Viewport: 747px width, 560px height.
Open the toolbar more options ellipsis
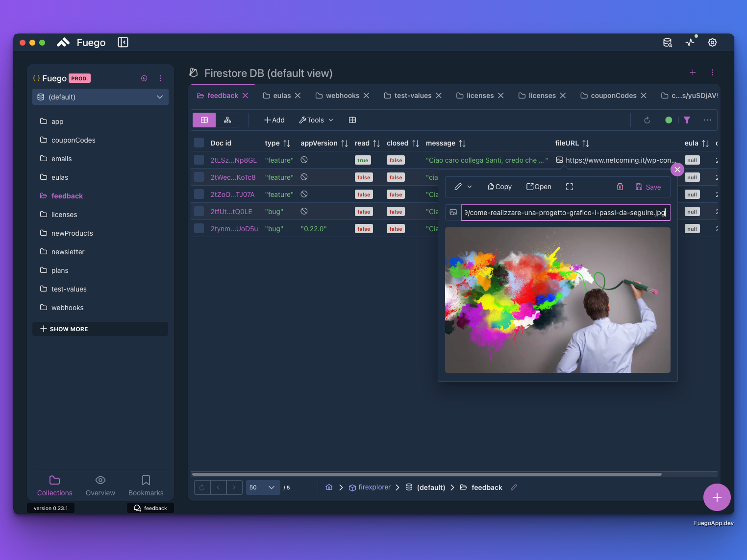(707, 120)
